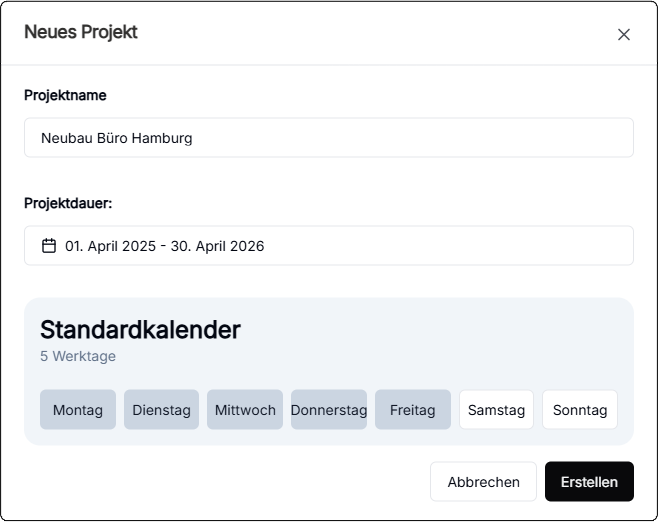Viewport: 658px width, 522px height.
Task: Select the Standardkalender heading
Action: (x=140, y=330)
